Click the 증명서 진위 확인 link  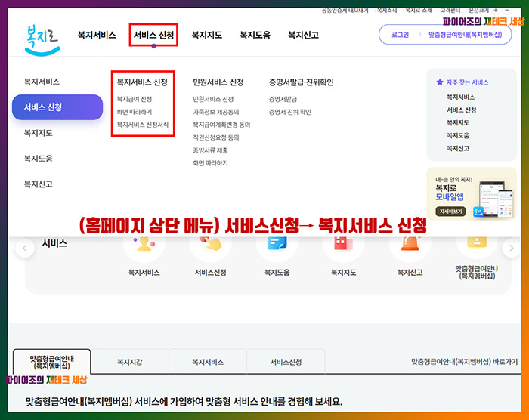point(289,112)
